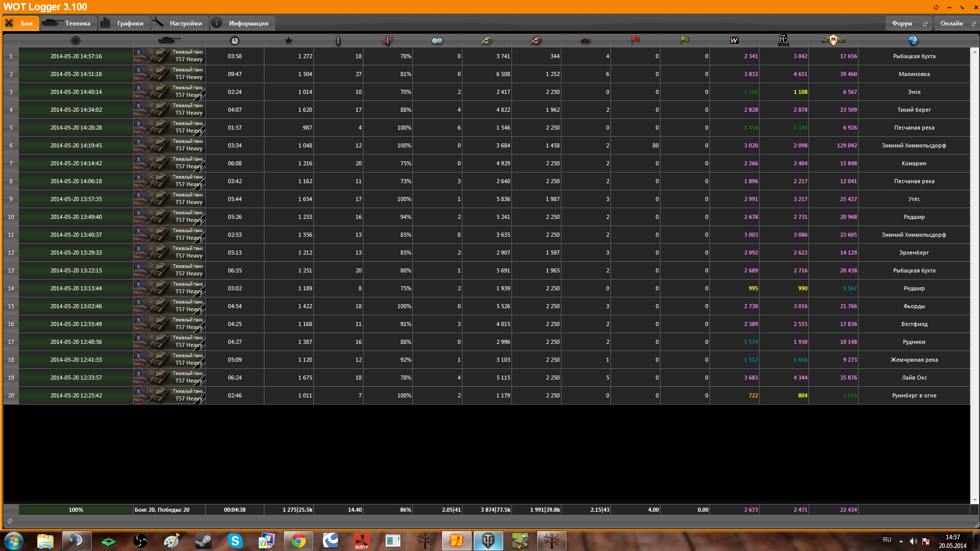This screenshot has height=551, width=980.
Task: Open the Техника vehicles tab
Action: point(68,23)
